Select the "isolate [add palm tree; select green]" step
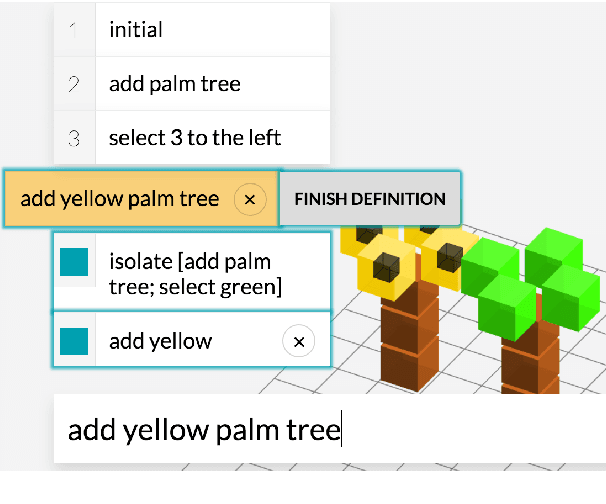 click(195, 275)
